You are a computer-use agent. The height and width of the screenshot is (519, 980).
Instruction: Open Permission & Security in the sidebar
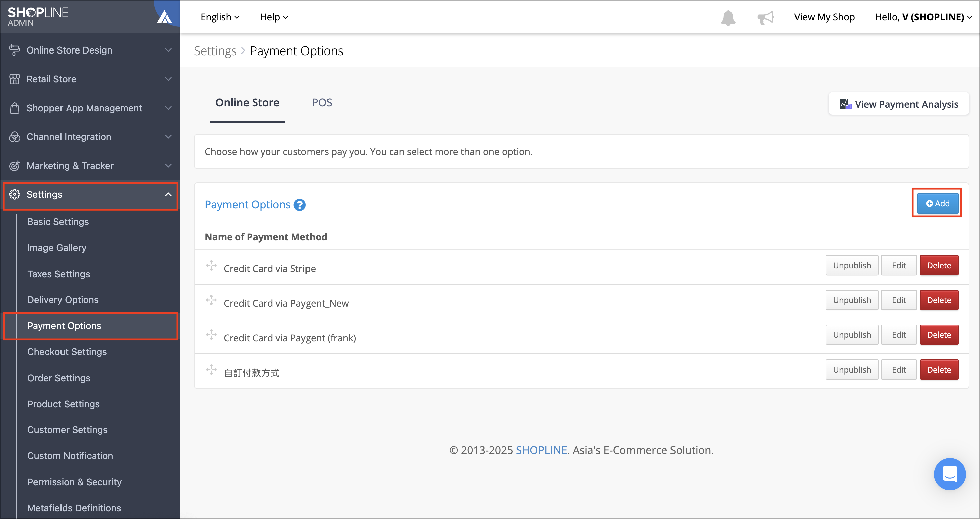(75, 482)
